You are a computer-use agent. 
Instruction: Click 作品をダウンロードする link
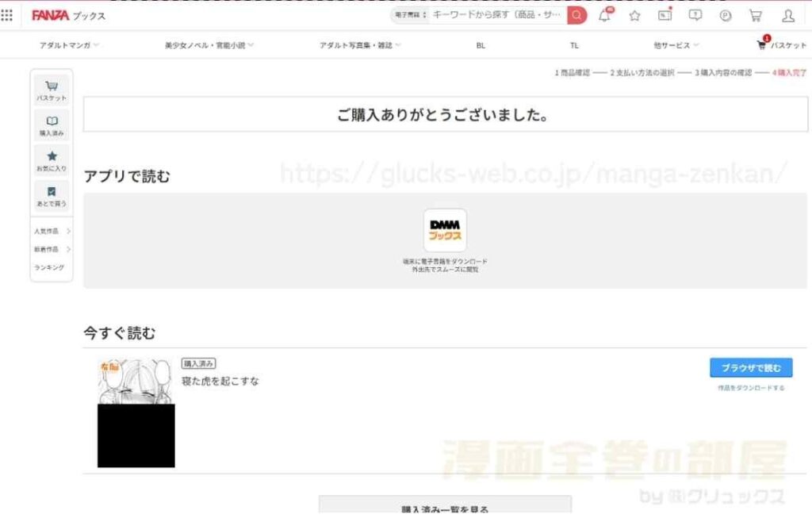751,387
